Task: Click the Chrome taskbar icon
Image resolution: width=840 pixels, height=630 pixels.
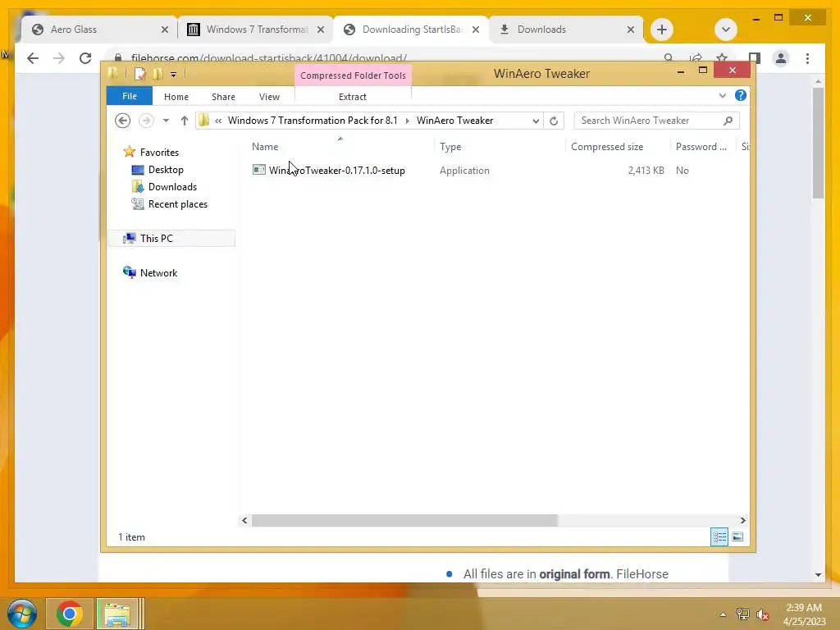Action: (x=69, y=614)
